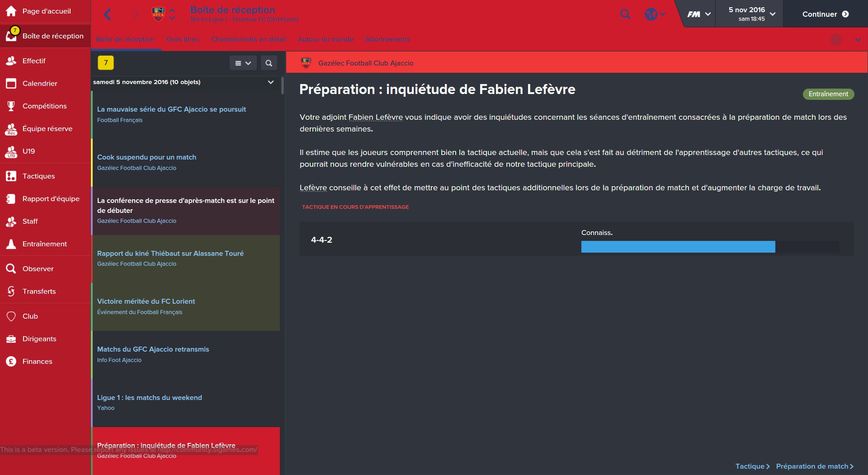
Task: Expand the FM menu dropdown
Action: coord(699,14)
